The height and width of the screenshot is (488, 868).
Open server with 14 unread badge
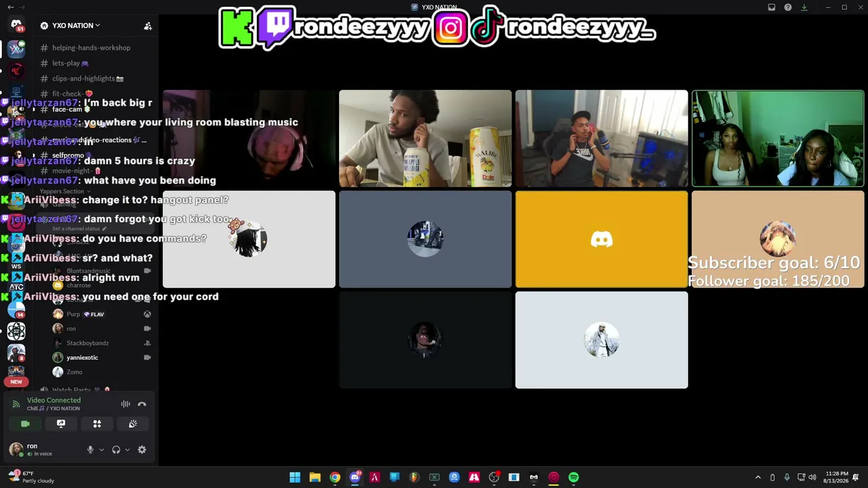(x=16, y=309)
